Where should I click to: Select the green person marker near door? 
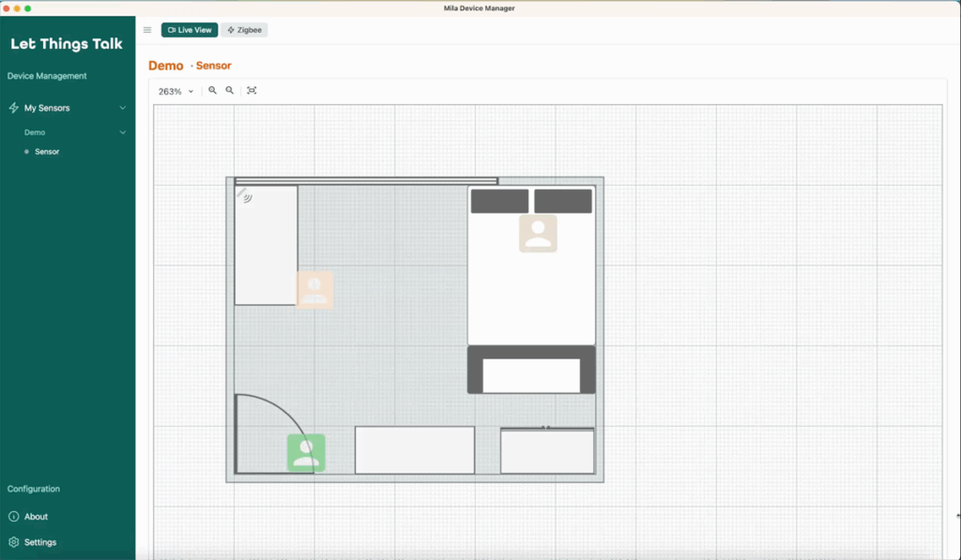[x=306, y=453]
